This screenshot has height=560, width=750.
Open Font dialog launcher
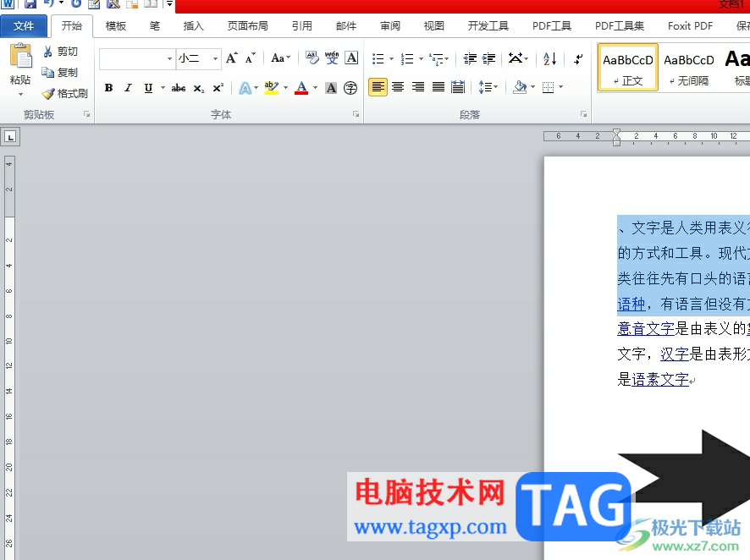point(356,114)
